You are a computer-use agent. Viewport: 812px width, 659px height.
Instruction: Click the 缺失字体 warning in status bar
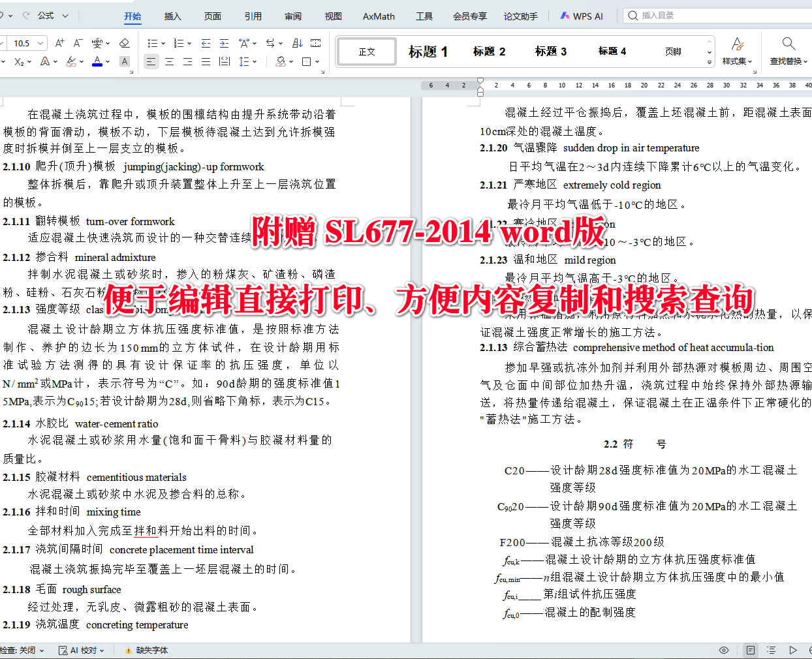coord(146,651)
